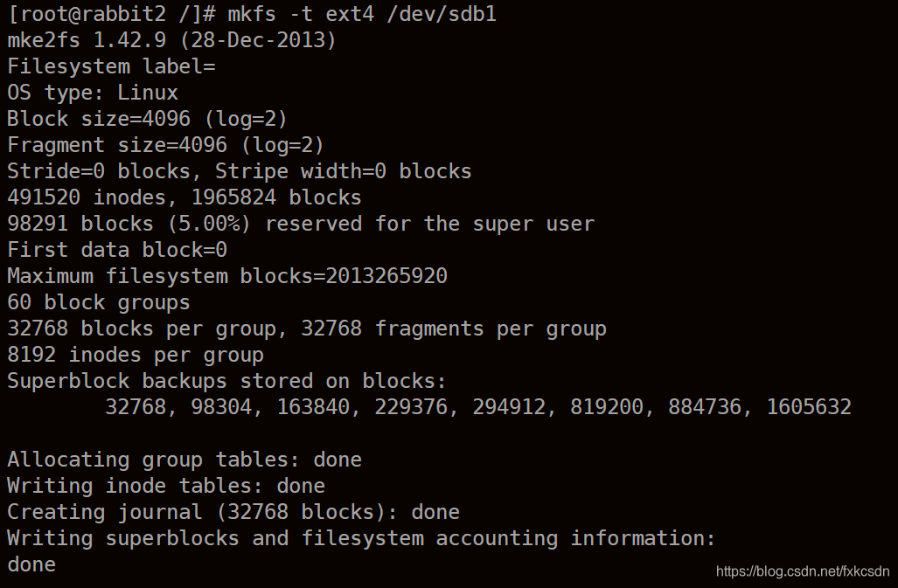The image size is (898, 588).
Task: Click the backup block number 819200
Action: (607, 407)
